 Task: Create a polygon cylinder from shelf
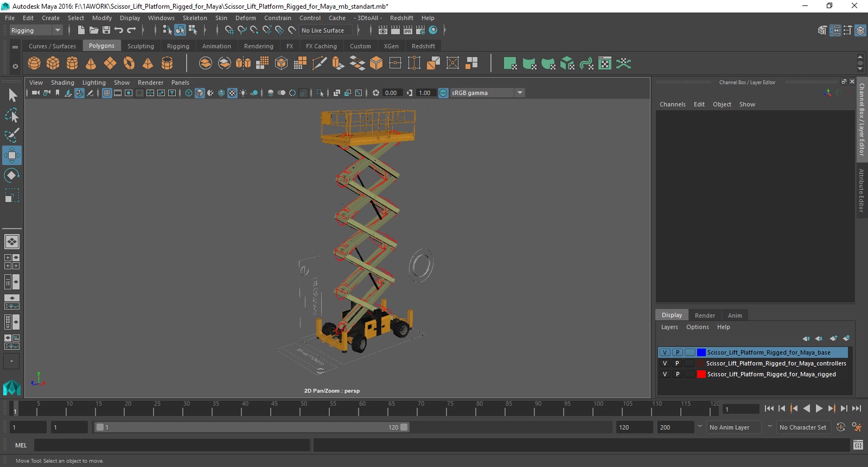pyautogui.click(x=72, y=64)
